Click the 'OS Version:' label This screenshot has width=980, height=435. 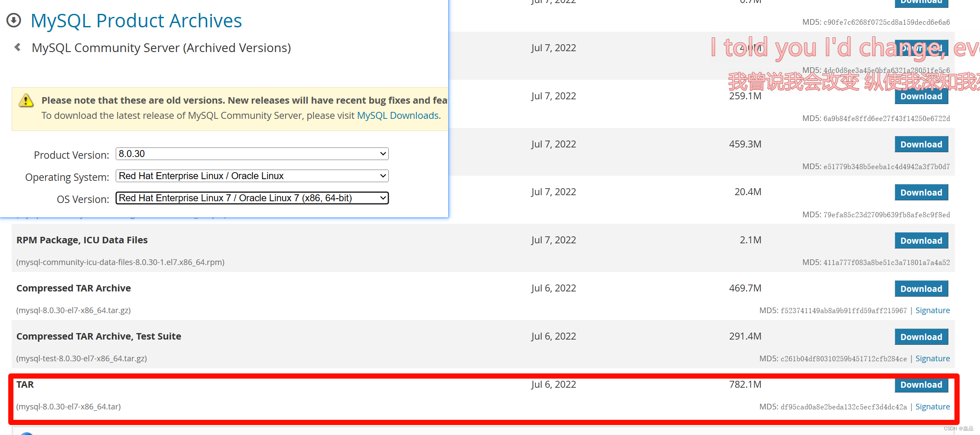pos(83,200)
